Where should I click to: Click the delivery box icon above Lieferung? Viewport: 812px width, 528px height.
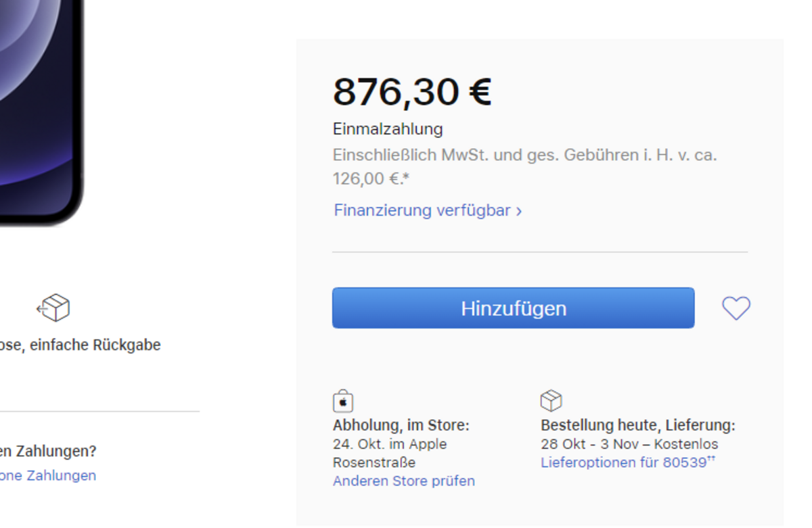[551, 401]
